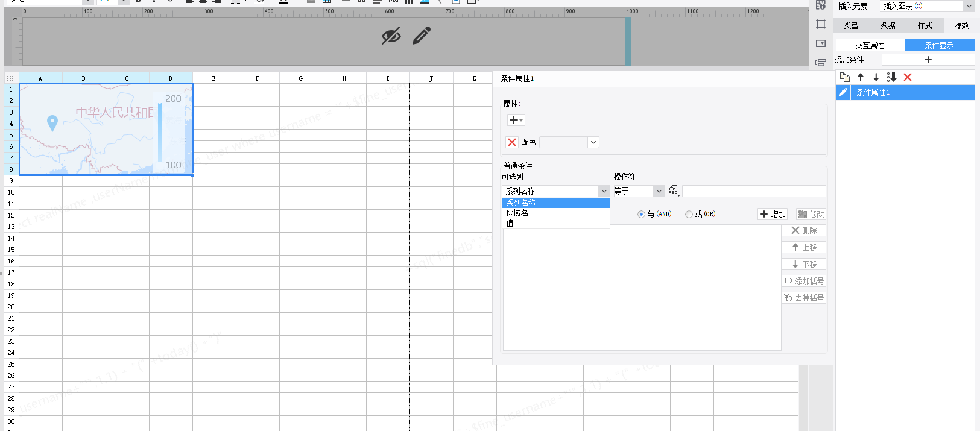Click the plus button next to 添加条件
This screenshot has width=980, height=431.
[928, 60]
